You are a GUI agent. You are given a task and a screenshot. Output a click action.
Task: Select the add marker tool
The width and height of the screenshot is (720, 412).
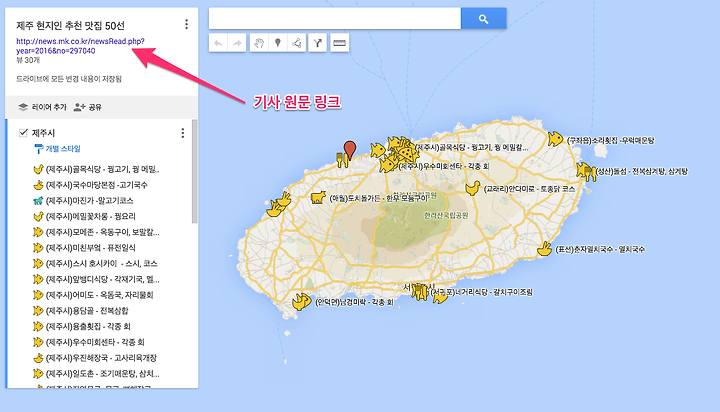coord(278,43)
